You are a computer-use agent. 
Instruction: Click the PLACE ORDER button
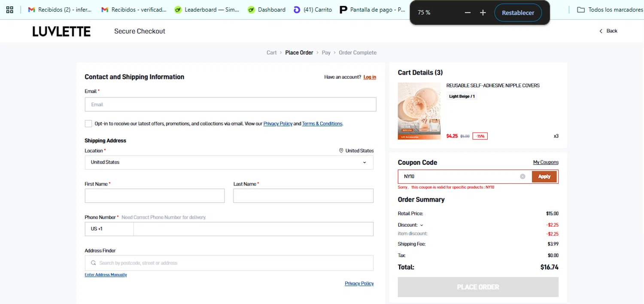tap(478, 287)
